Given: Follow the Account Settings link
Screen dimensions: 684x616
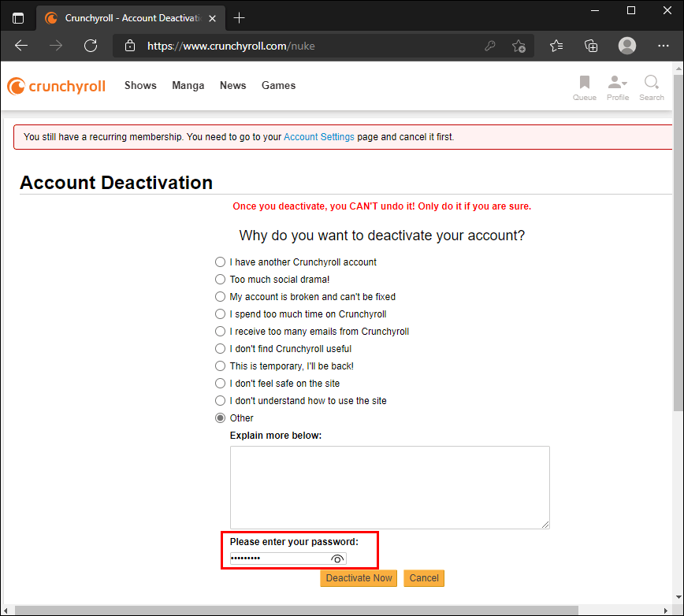Looking at the screenshot, I should (x=319, y=137).
